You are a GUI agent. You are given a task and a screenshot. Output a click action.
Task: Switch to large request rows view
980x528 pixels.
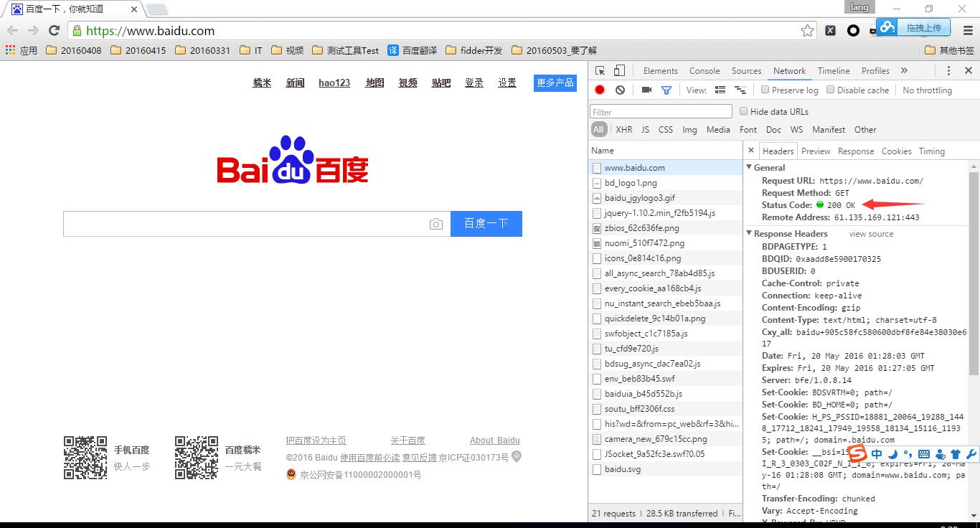(x=720, y=90)
